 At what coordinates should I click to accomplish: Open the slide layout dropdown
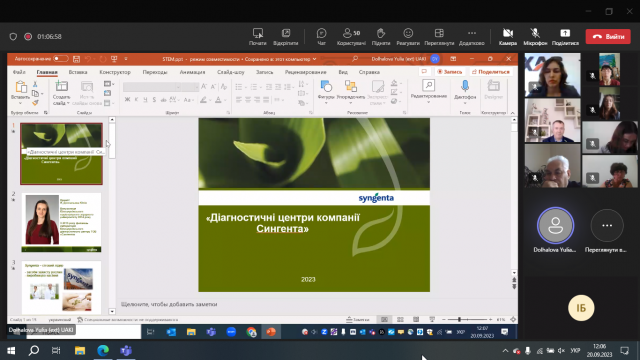coord(109,84)
